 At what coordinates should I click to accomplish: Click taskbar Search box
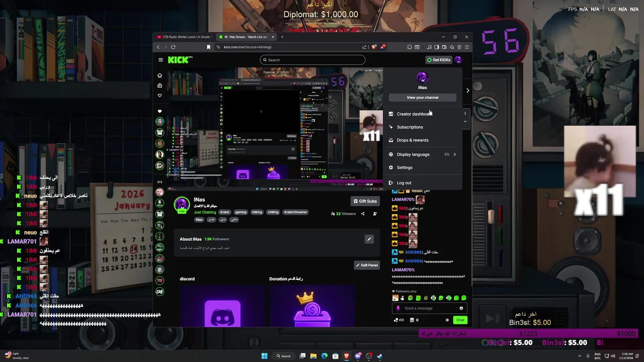pyautogui.click(x=284, y=356)
